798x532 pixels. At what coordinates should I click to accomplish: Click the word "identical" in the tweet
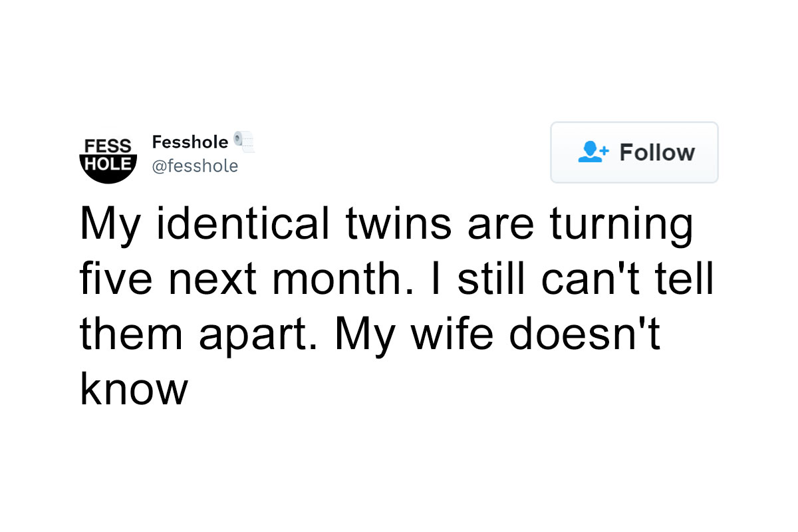pyautogui.click(x=243, y=224)
